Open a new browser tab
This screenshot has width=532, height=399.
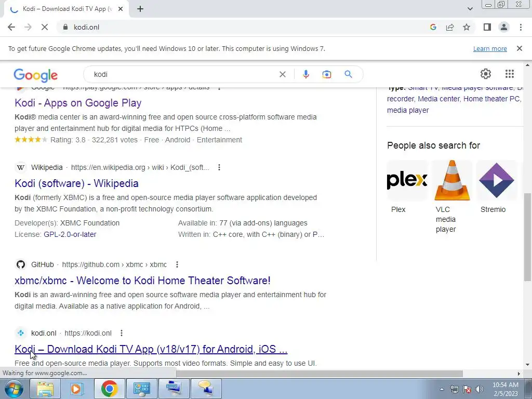pyautogui.click(x=140, y=9)
